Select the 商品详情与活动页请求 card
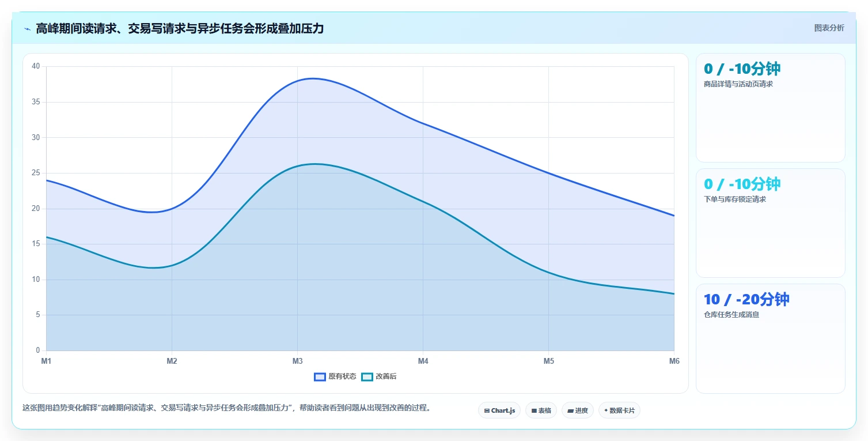The image size is (868, 441). point(771,108)
